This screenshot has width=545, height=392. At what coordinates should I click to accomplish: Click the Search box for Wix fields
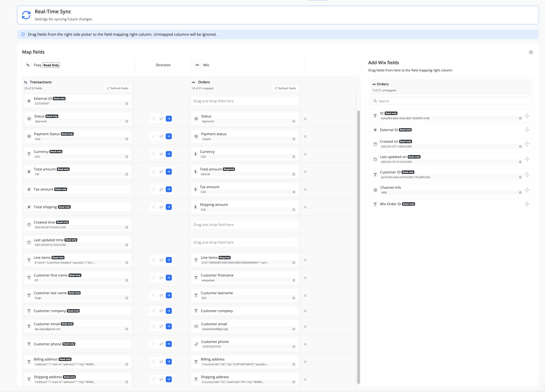(451, 101)
